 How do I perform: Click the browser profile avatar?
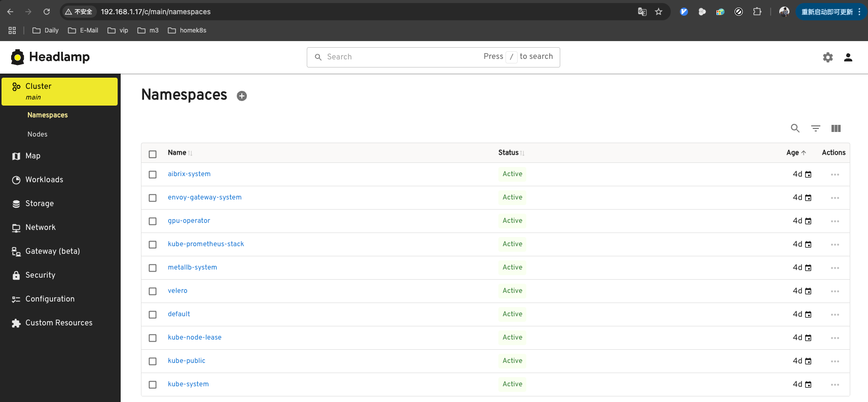coord(784,12)
